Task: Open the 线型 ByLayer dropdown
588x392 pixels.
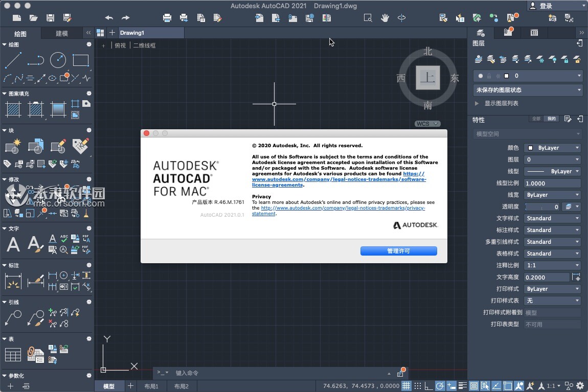Action: click(552, 171)
